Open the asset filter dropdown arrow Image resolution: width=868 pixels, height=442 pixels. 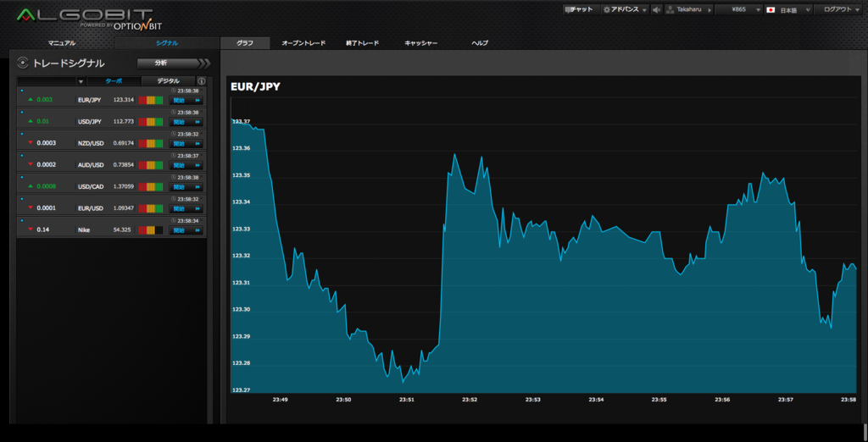[x=81, y=81]
